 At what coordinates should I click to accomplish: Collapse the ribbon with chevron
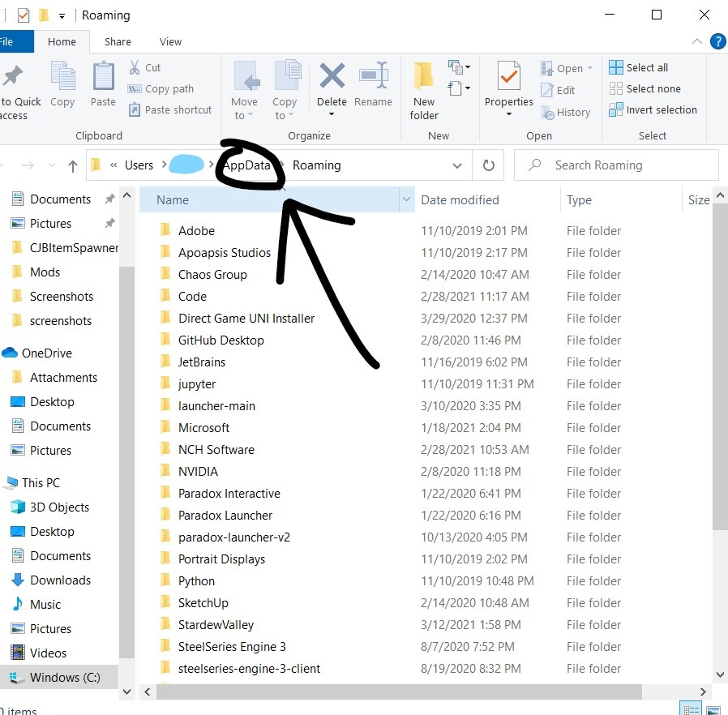(x=696, y=42)
